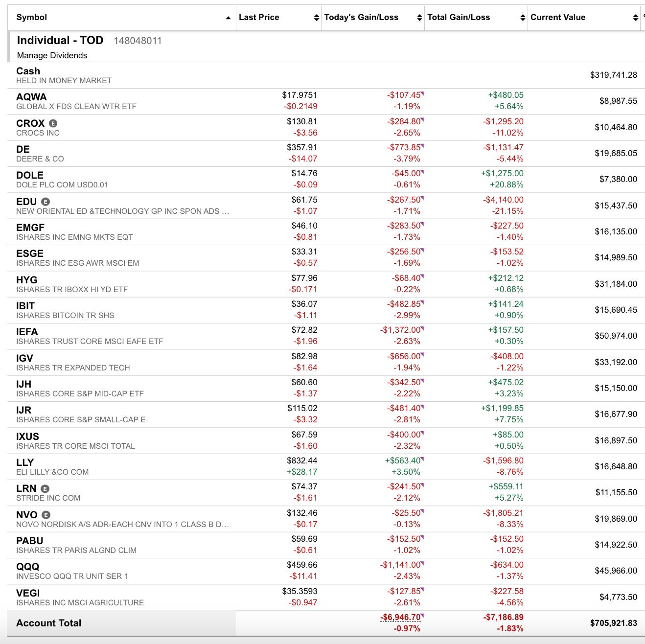
Task: Click LLY last price $832.44
Action: [302, 460]
